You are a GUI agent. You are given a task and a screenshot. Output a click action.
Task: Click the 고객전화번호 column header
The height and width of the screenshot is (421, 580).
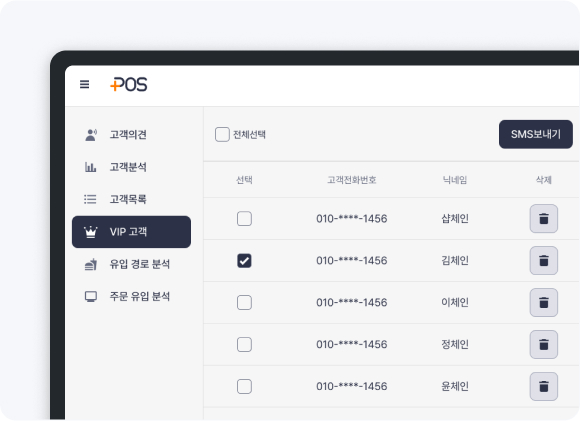tap(351, 180)
